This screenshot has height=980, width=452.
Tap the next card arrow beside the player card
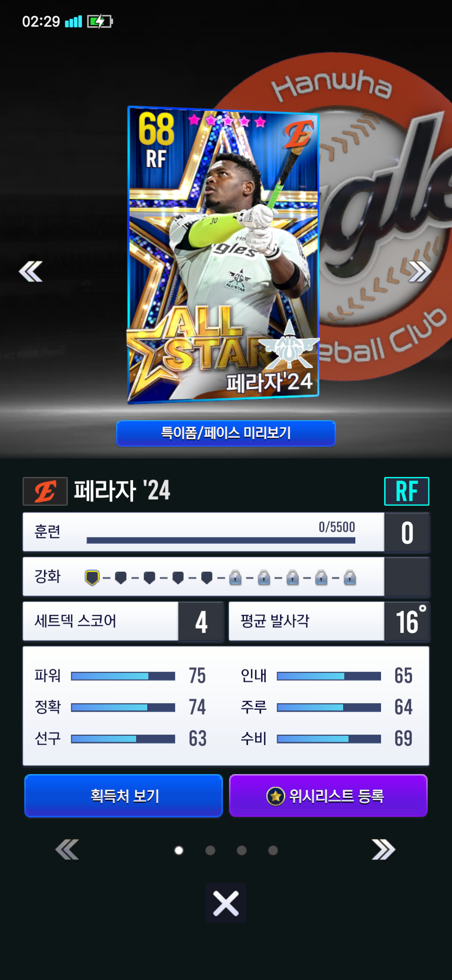(x=420, y=271)
